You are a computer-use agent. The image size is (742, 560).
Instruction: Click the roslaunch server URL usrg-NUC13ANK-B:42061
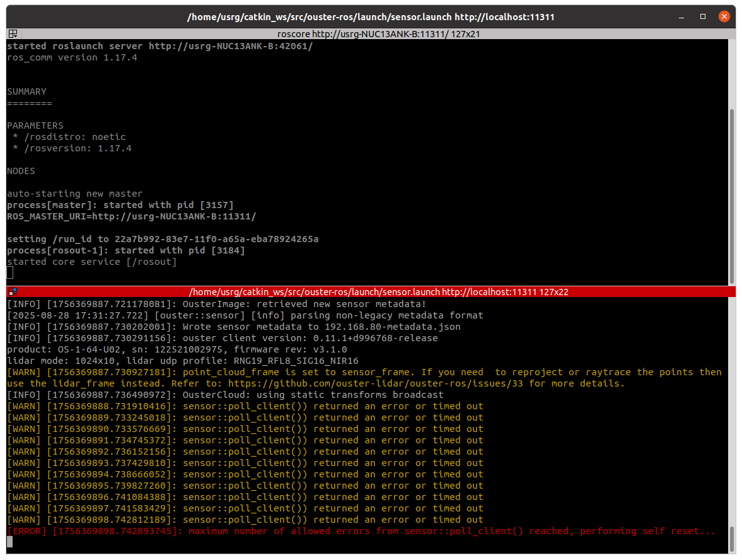231,47
